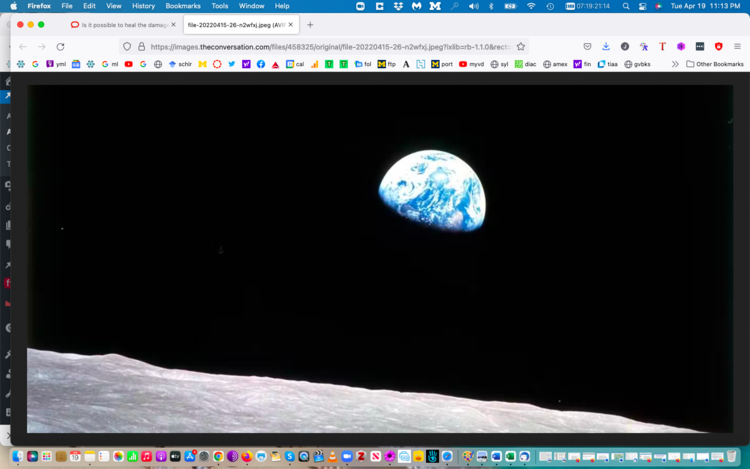This screenshot has width=750, height=469.
Task: Open the View menu
Action: 113,6
